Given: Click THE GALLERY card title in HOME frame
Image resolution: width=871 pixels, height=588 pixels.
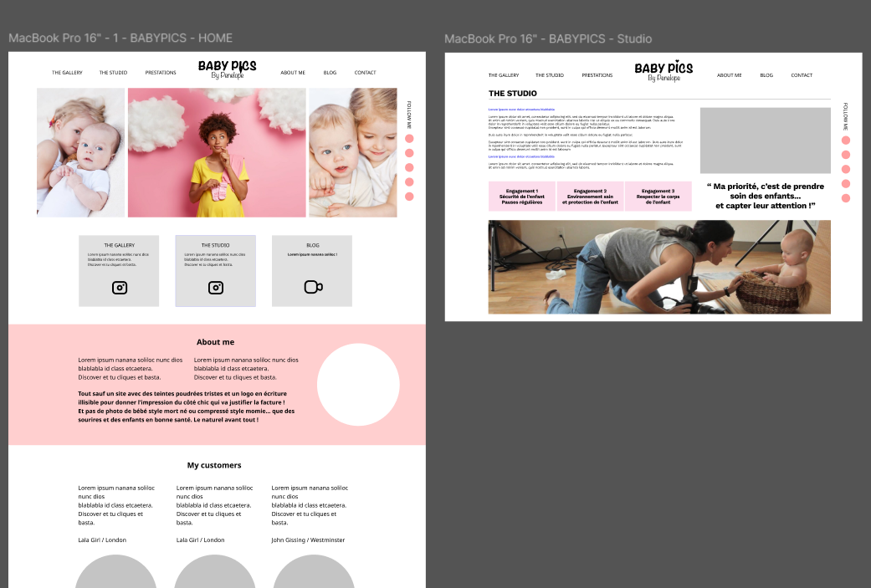Looking at the screenshot, I should pos(120,245).
